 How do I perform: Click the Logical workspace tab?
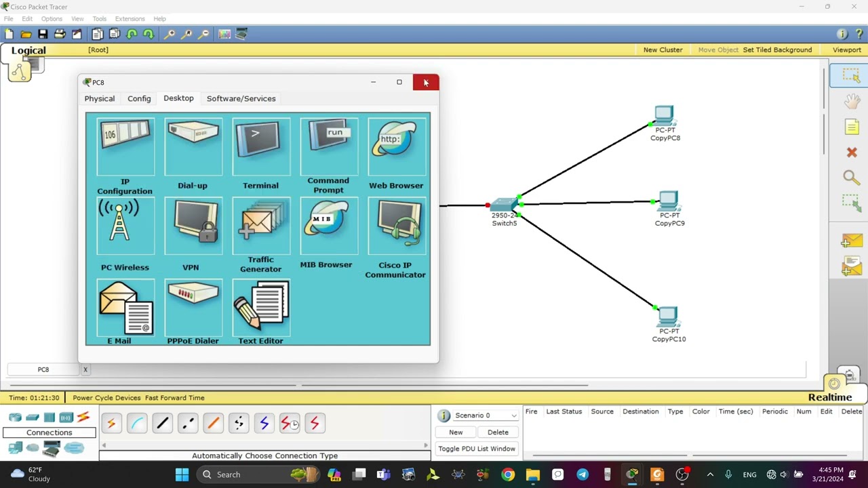28,50
